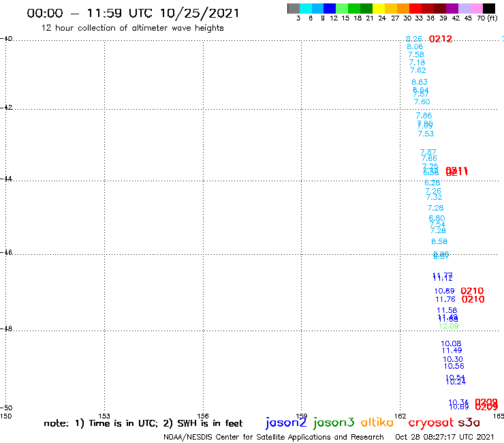The height and width of the screenshot is (443, 504).
Task: Click the pink 70 ft legend swatch
Action: click(x=477, y=8)
